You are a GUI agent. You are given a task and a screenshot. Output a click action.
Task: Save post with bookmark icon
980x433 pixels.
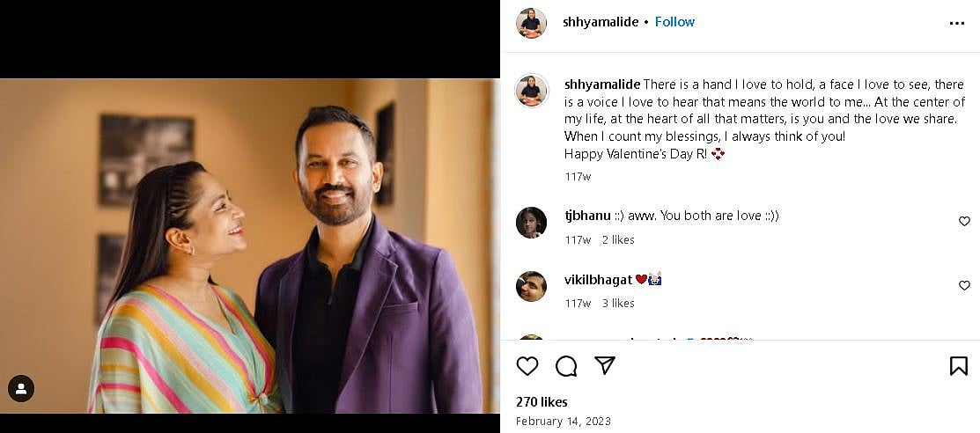[x=958, y=366]
